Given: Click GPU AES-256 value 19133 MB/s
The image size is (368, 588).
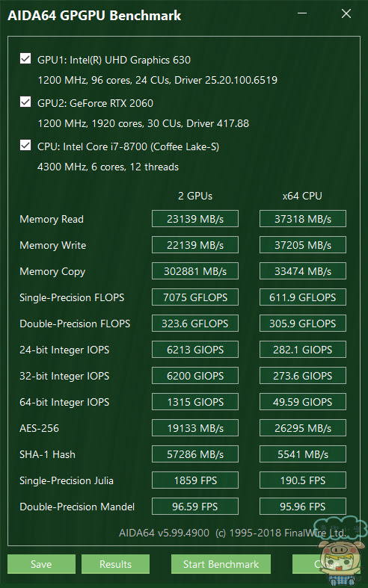Looking at the screenshot, I should tap(195, 428).
